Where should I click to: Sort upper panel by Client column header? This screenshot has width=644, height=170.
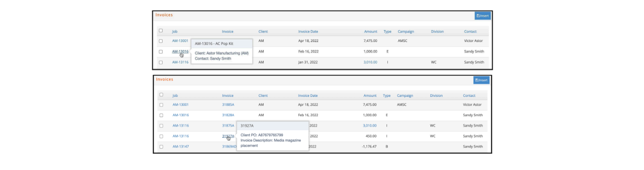click(263, 32)
